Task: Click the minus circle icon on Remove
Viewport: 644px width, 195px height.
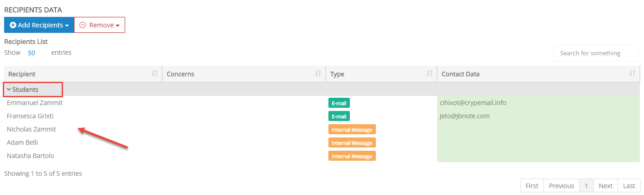Action: (x=83, y=25)
